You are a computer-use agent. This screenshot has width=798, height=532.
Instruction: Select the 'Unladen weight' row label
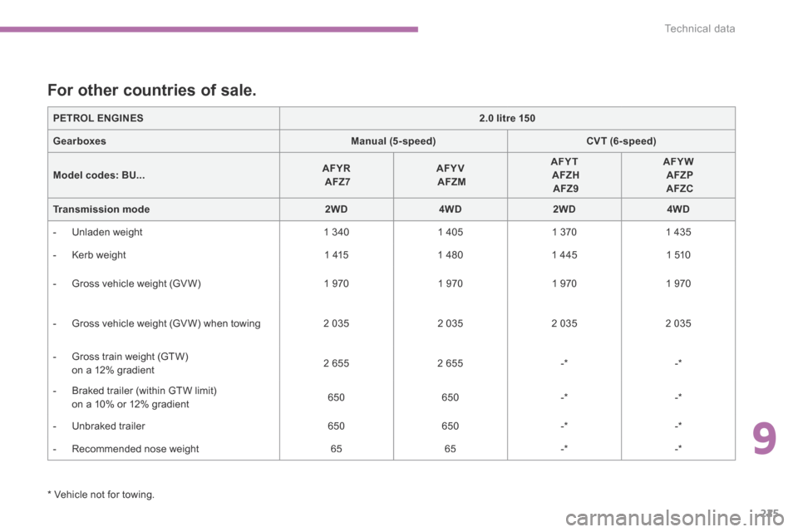point(107,232)
